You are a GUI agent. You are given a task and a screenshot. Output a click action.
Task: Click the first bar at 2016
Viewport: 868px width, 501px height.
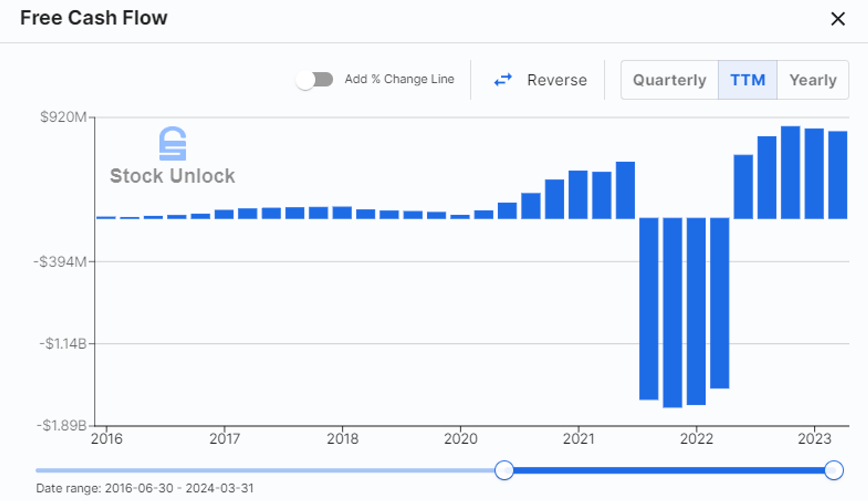click(106, 218)
